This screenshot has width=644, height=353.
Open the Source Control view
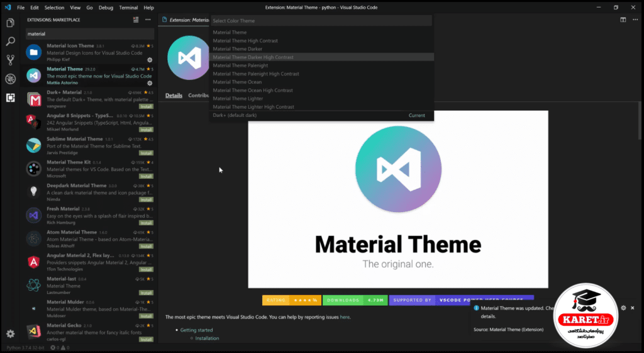click(10, 60)
